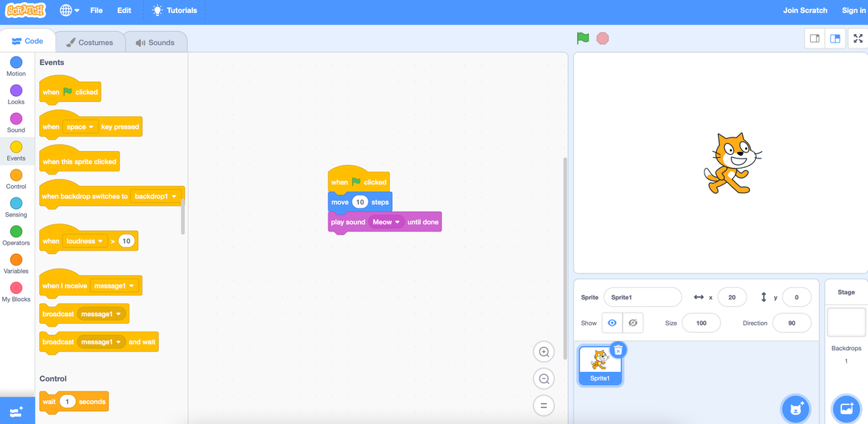Select the Events block category
Viewport: 868px width, 424px height.
pyautogui.click(x=16, y=151)
